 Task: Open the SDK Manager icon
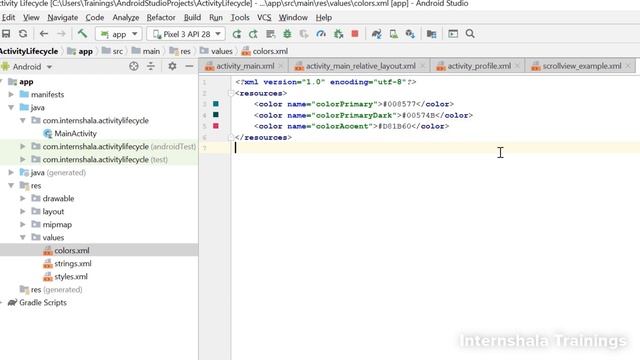click(x=410, y=34)
